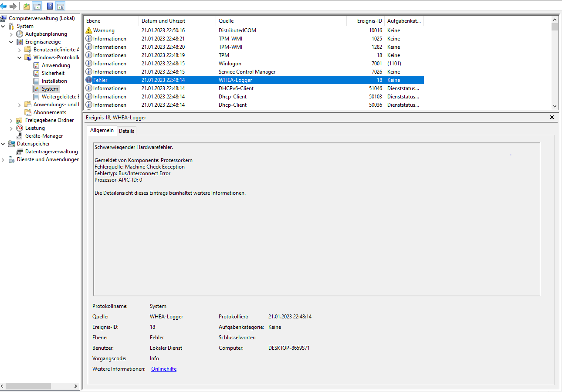Click the Up One Level folder icon
The height and width of the screenshot is (392, 562).
pos(27,6)
